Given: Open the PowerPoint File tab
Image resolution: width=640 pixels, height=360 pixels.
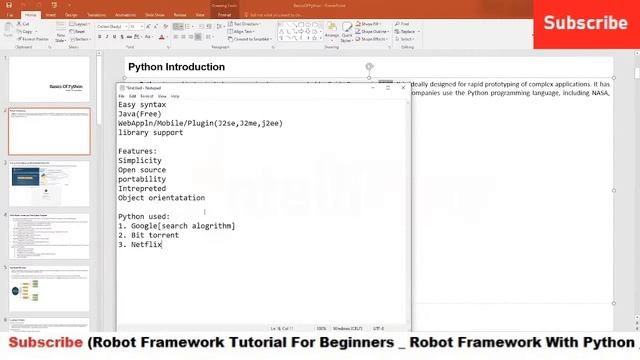Looking at the screenshot, I should (x=10, y=15).
